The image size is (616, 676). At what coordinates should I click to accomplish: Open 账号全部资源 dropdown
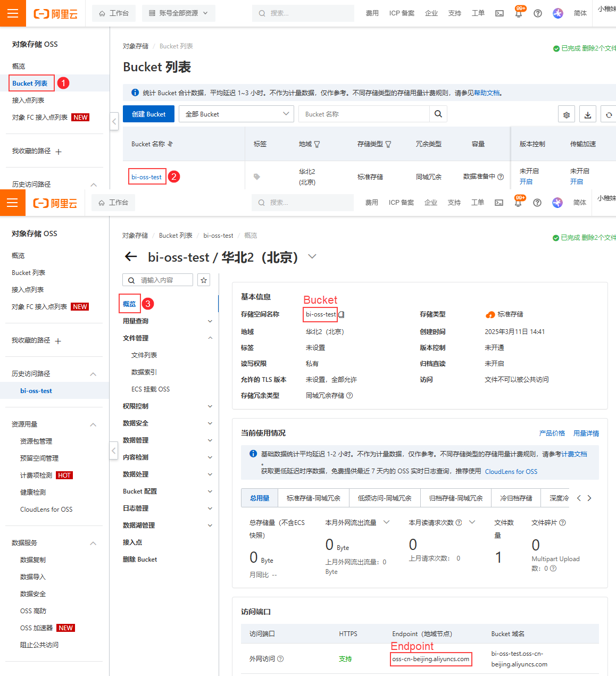pos(179,13)
